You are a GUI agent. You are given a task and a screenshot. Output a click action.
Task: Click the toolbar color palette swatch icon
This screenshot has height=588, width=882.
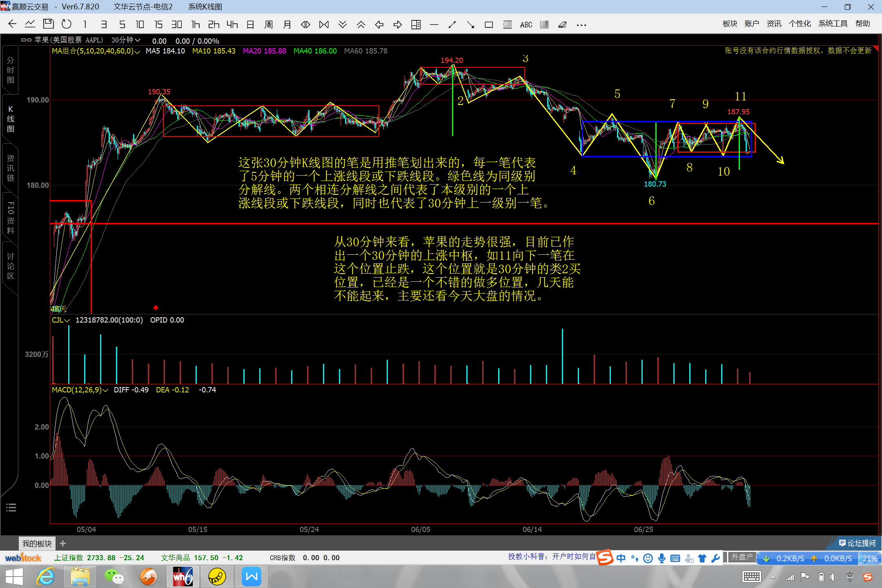click(544, 25)
